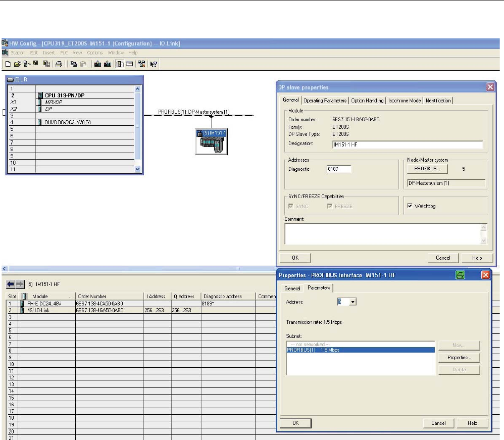Click the subnet New... button
Viewport: 504px width, 440px height.
(460, 346)
